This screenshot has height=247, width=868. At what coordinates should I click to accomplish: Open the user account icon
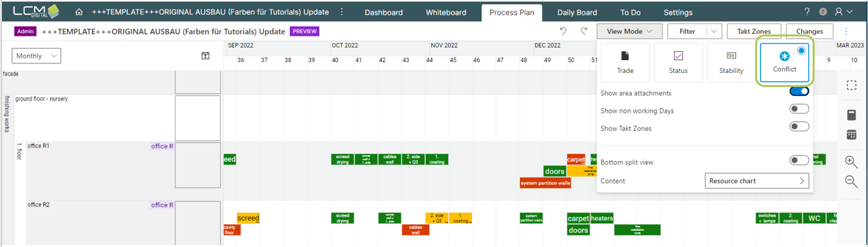coord(840,12)
